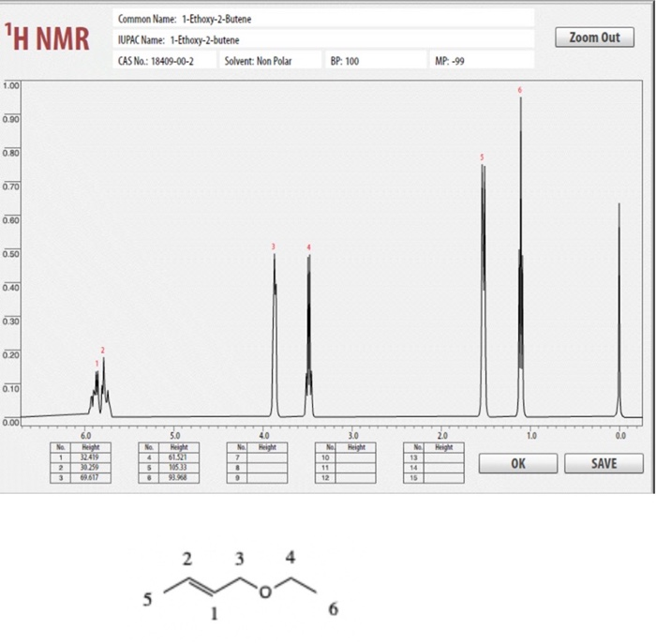The width and height of the screenshot is (656, 644).
Task: Click the 6.0 ppm axis label
Action: tap(86, 436)
